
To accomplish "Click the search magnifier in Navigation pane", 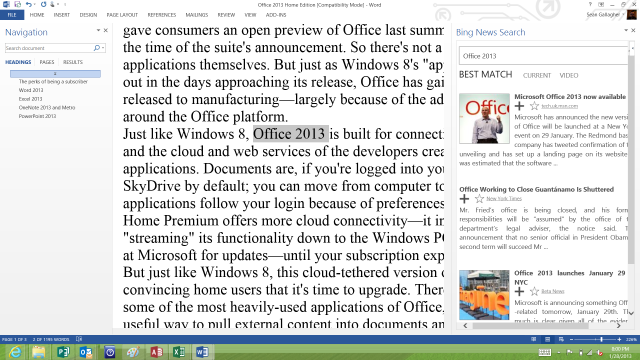I will (97, 48).
